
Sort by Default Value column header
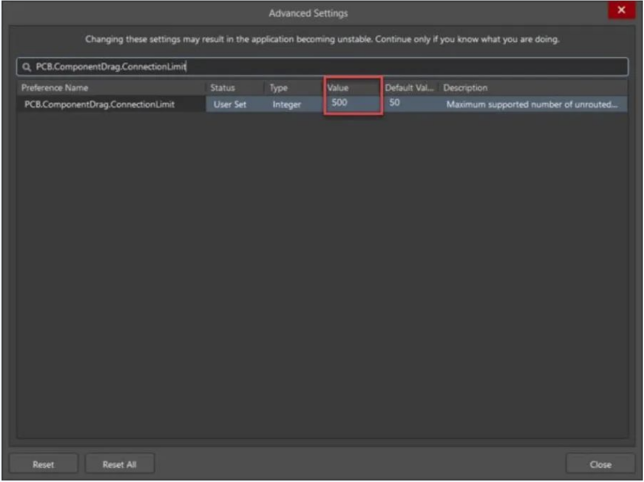point(409,88)
